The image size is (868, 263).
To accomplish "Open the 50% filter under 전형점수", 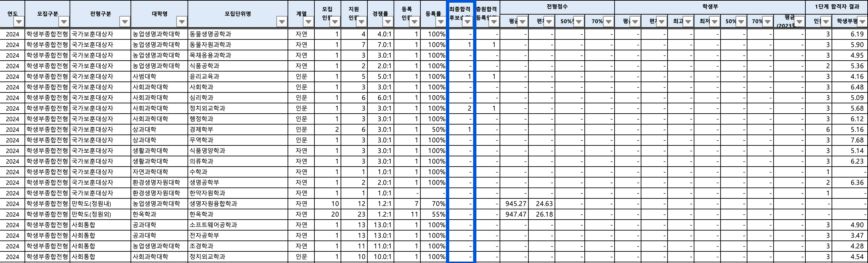I will (579, 22).
